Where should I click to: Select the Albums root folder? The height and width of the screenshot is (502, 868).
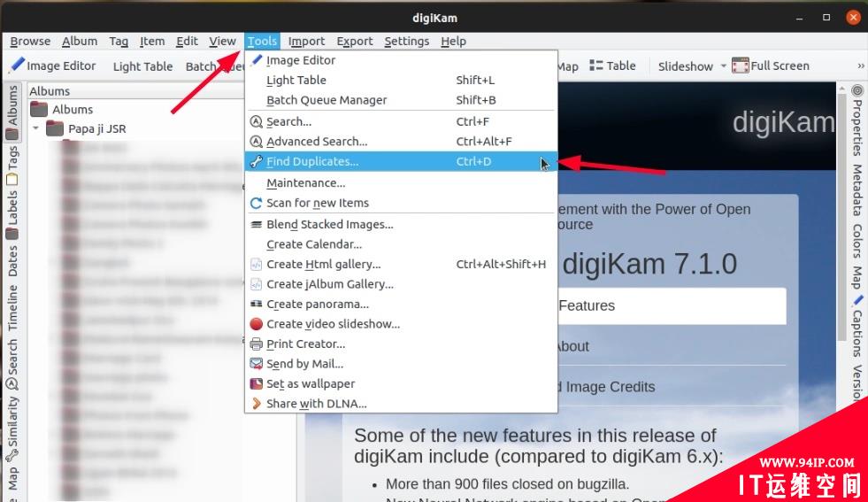click(x=62, y=109)
